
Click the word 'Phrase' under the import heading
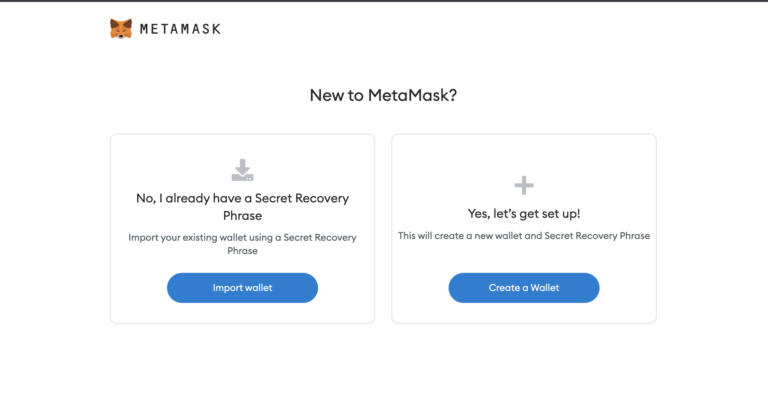click(242, 215)
